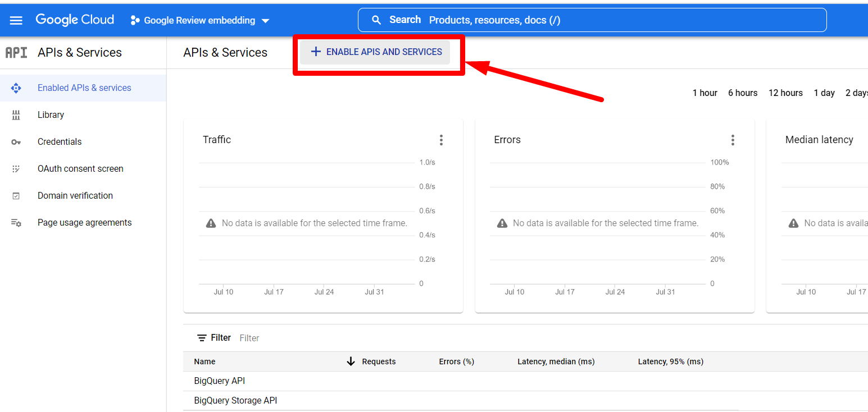This screenshot has height=412, width=868.
Task: Open the BigQuery Storage API details
Action: (235, 400)
